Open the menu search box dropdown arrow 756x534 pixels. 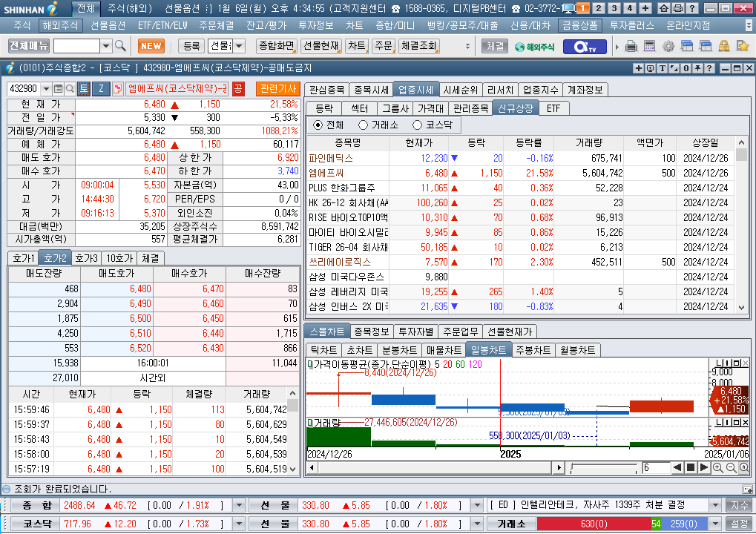tap(106, 46)
